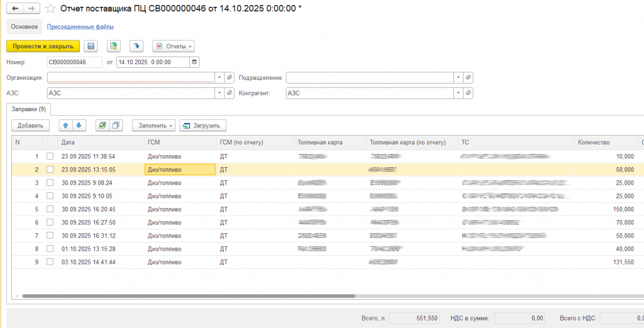The image size is (644, 328).
Task: Select the date cell 30.09.2025 16:20:45
Action: (x=101, y=209)
